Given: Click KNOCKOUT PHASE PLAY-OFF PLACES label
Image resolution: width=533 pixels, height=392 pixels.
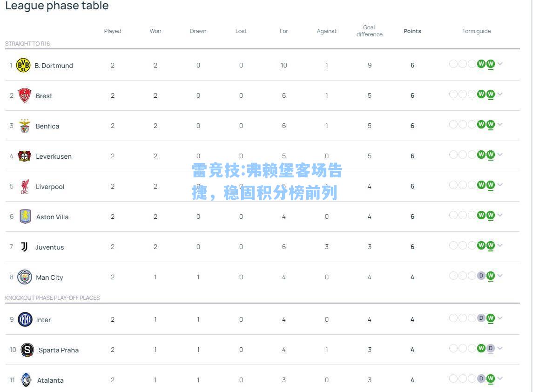Looking at the screenshot, I should 52,298.
